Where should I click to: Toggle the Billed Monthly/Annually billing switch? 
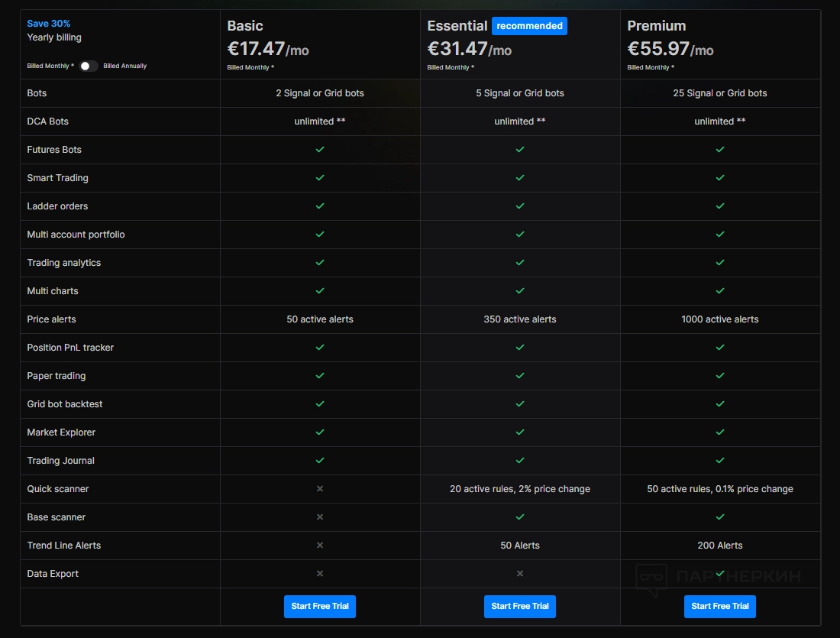pyautogui.click(x=89, y=66)
